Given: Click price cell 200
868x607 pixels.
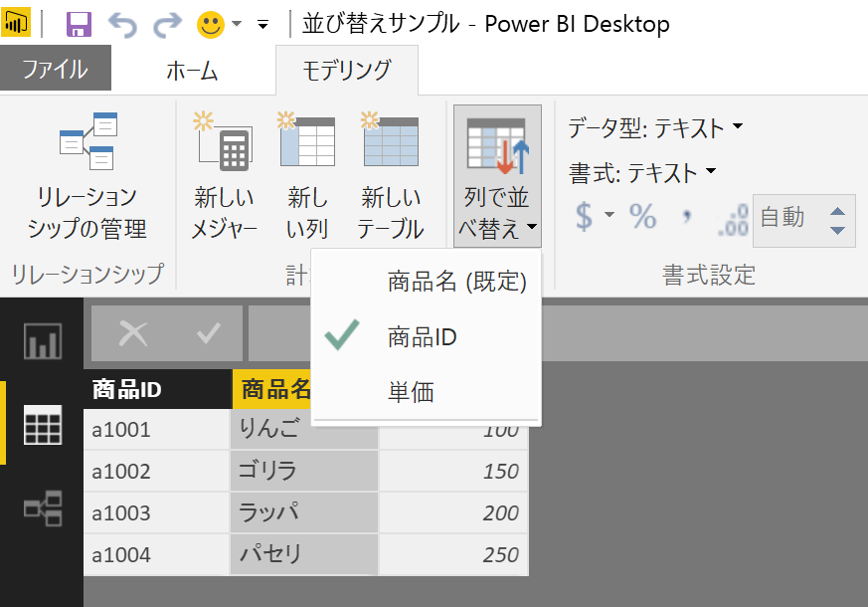Looking at the screenshot, I should 453,512.
